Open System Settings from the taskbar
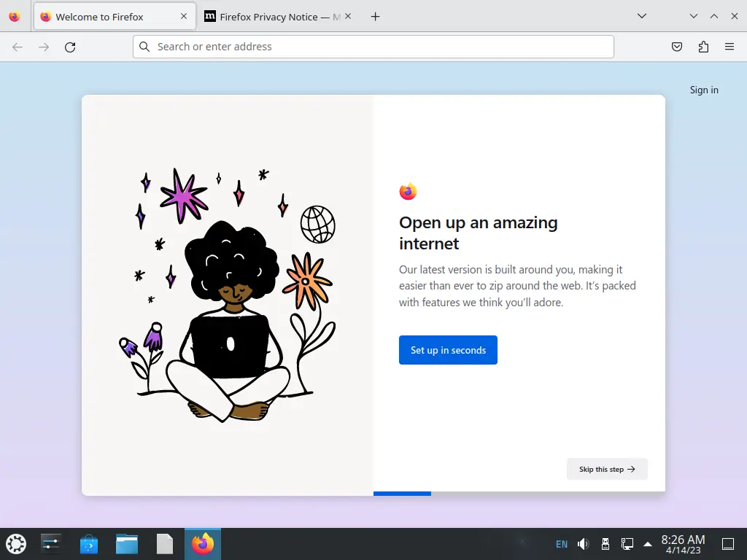Screen dimensions: 747x560 click(x=50, y=544)
